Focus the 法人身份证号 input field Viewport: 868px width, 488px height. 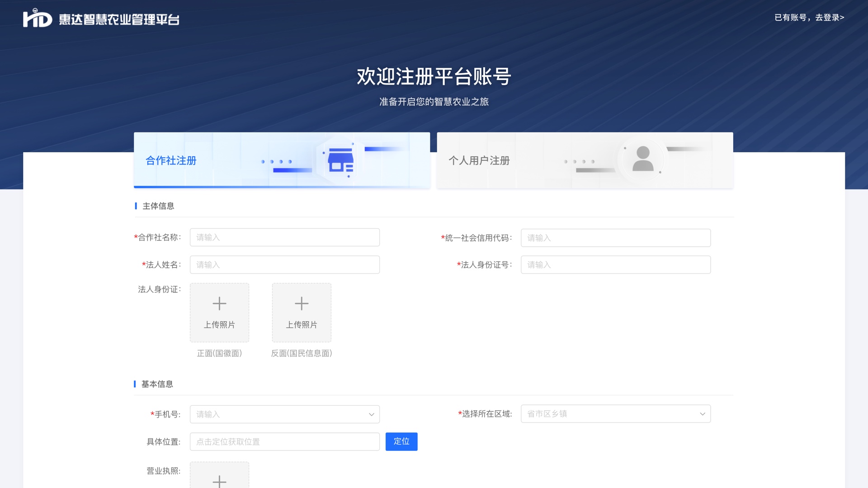(x=616, y=265)
